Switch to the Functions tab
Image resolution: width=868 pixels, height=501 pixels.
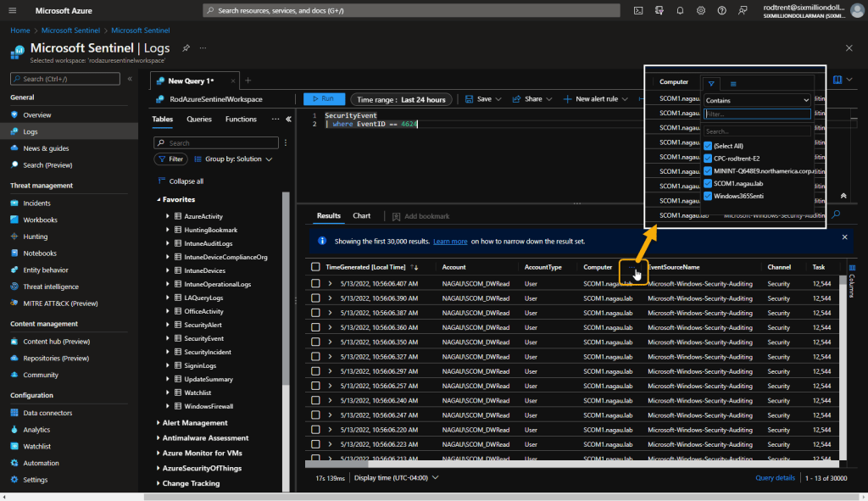(x=241, y=119)
